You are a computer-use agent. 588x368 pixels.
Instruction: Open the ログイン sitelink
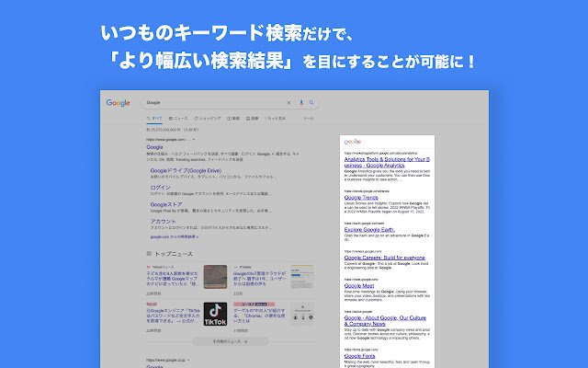pyautogui.click(x=161, y=188)
